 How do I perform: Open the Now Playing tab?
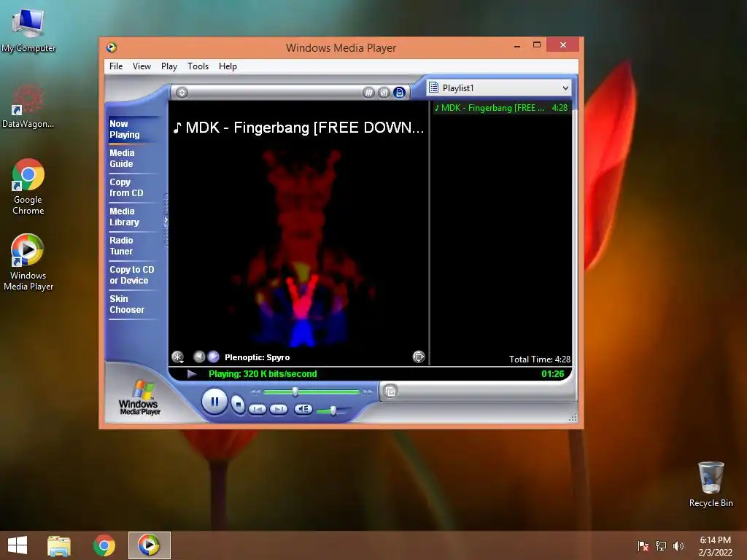125,129
